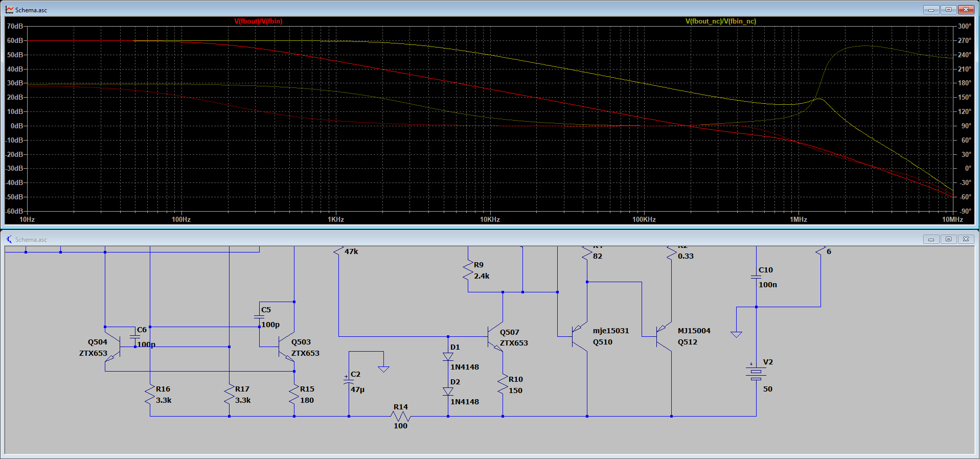This screenshot has width=980, height=459.
Task: Click the V(fbout_nc)/V(fbin_nc) yellow trace label
Action: 720,21
